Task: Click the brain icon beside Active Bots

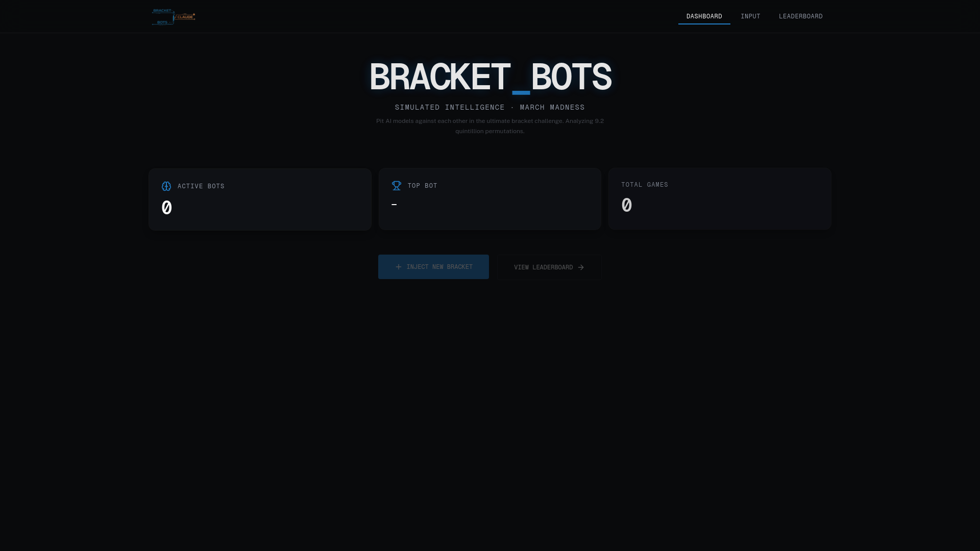Action: pos(166,186)
